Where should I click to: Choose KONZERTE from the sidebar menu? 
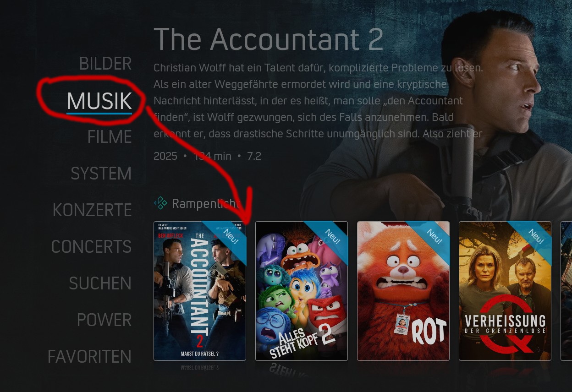pos(92,210)
